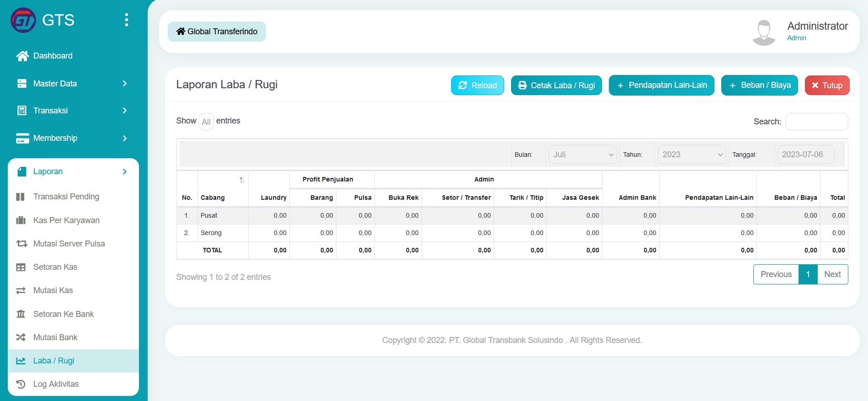Click the Log Aktivitas history icon
The width and height of the screenshot is (868, 401).
point(21,384)
